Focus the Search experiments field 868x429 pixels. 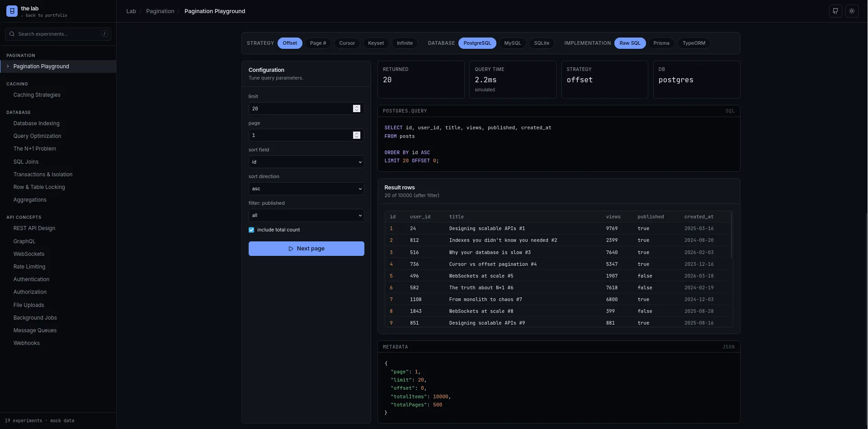pyautogui.click(x=58, y=34)
